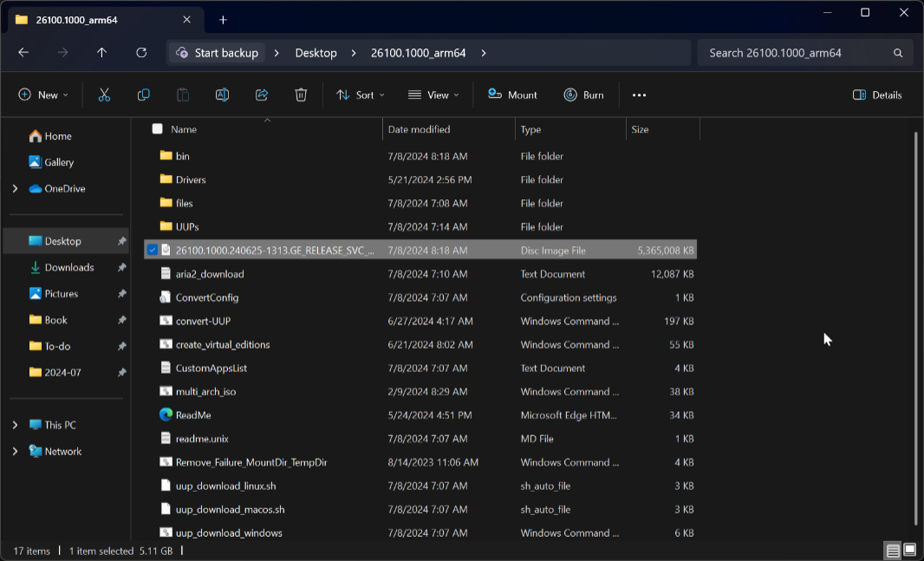Open the Sort dropdown

pyautogui.click(x=360, y=95)
